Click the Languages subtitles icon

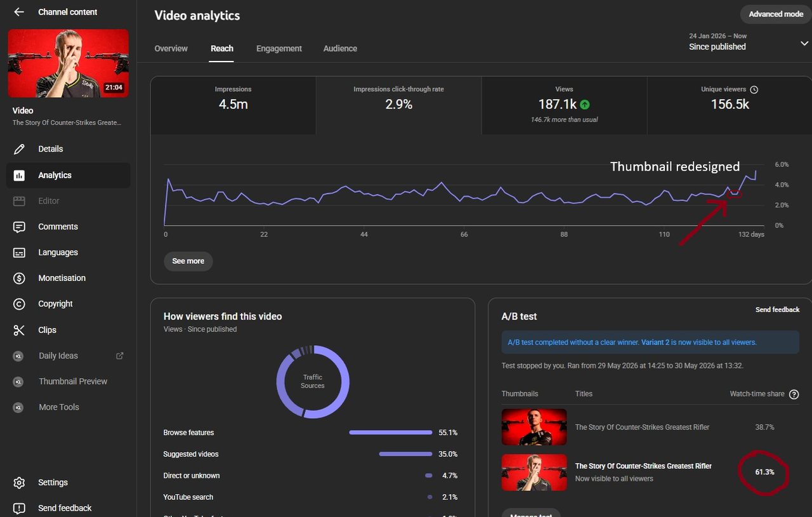click(19, 252)
